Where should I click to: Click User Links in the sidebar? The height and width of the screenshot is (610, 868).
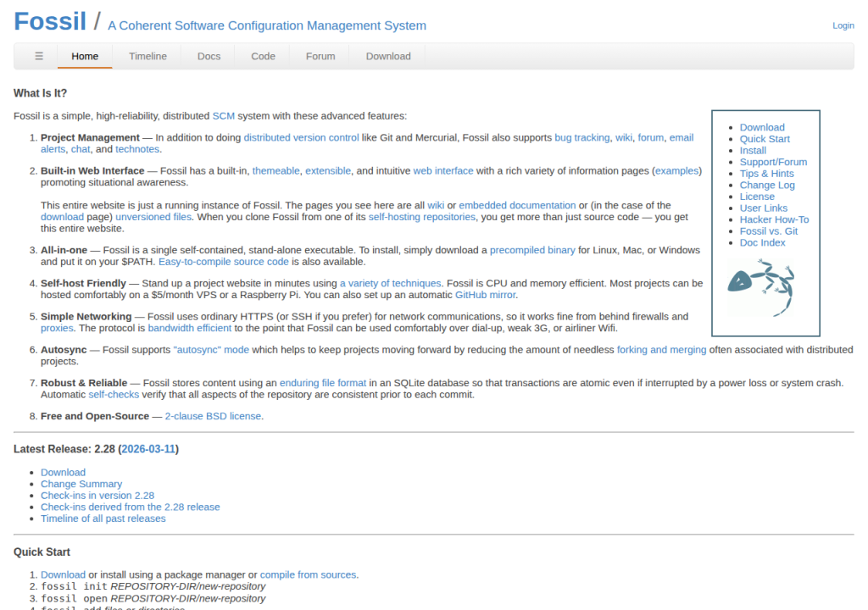coord(764,208)
